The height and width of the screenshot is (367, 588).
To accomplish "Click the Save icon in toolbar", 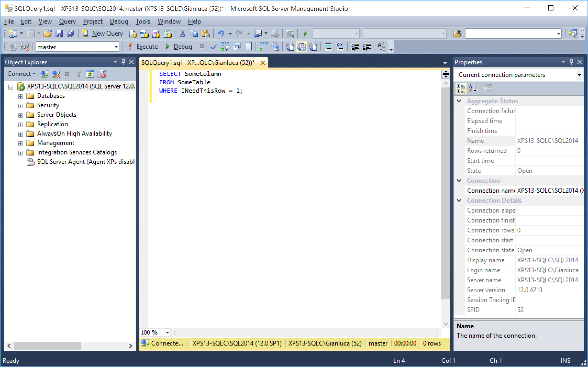I will pyautogui.click(x=59, y=34).
